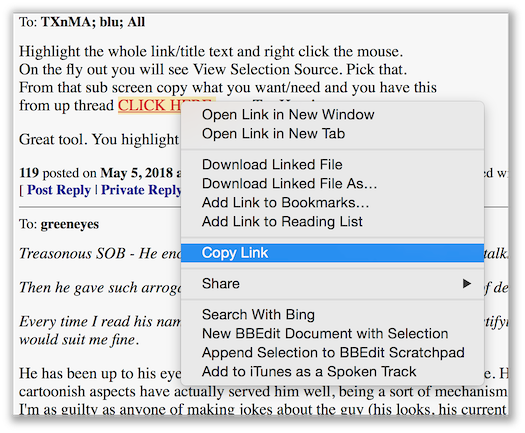Choose Download Linked File As…
The width and height of the screenshot is (525, 433).
[x=332, y=184]
